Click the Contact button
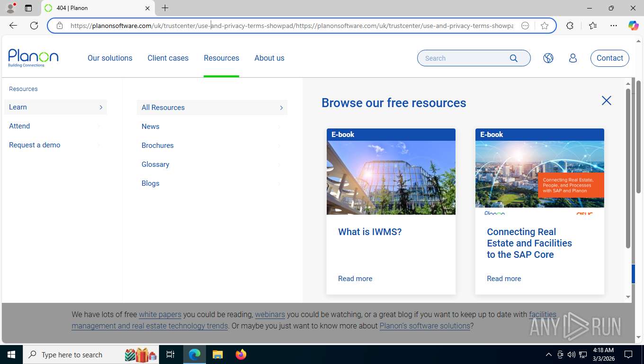 (x=610, y=58)
